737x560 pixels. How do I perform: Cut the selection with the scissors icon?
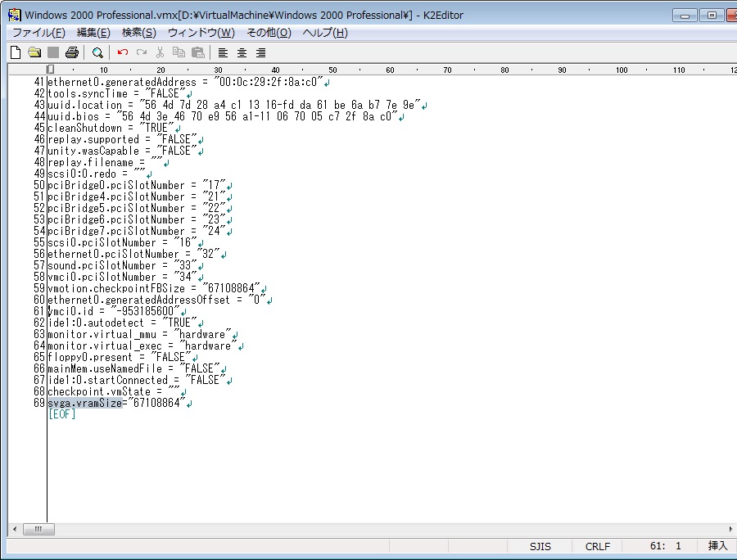[161, 52]
